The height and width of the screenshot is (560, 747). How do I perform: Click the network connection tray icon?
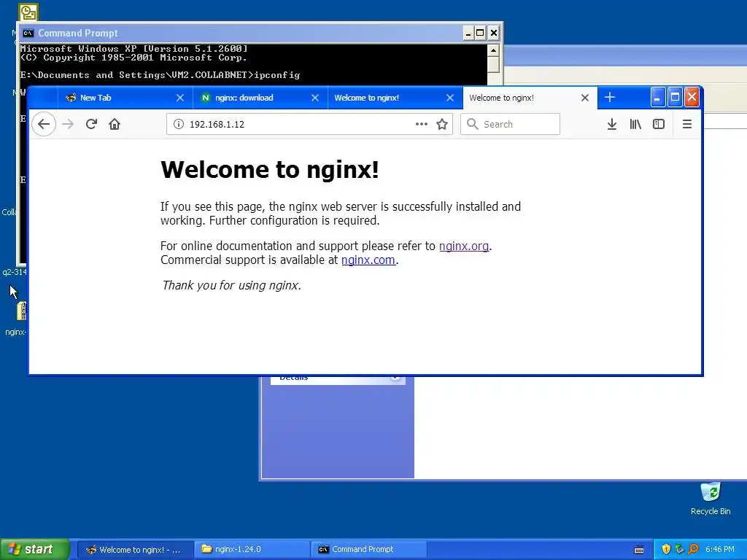[679, 550]
